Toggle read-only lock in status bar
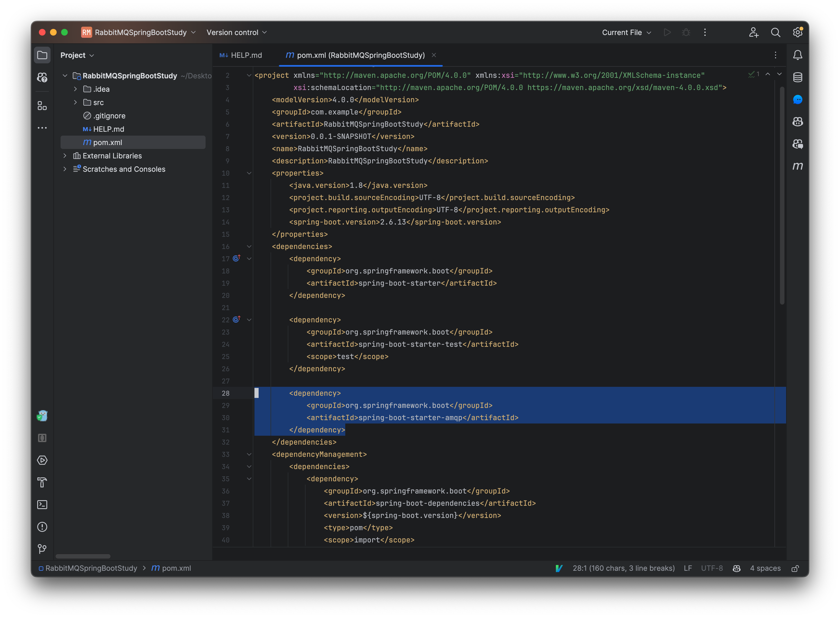840x618 pixels. (795, 568)
